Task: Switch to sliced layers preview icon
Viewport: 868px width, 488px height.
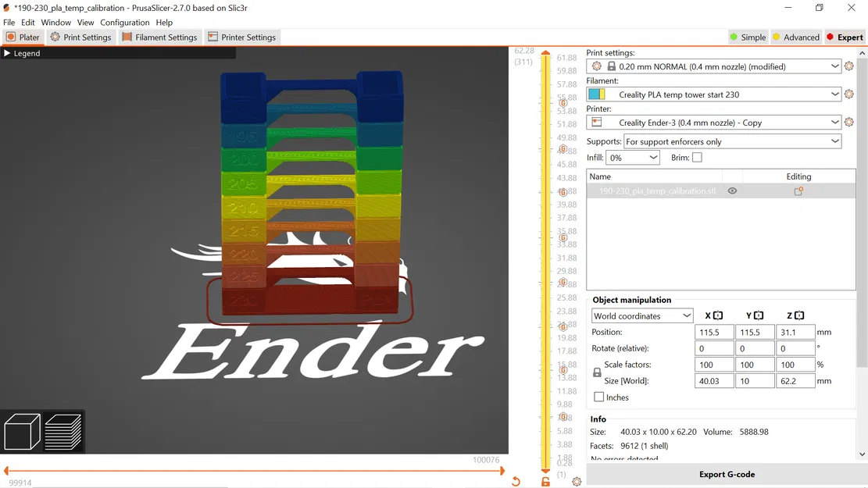Action: point(64,430)
